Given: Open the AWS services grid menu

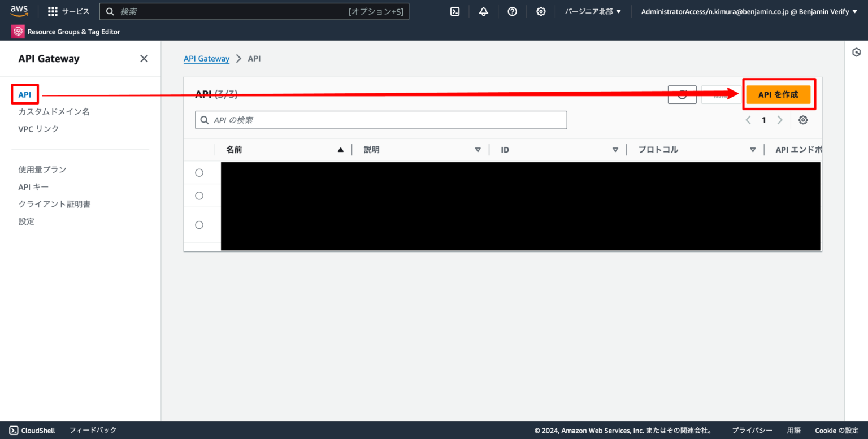Looking at the screenshot, I should 52,11.
